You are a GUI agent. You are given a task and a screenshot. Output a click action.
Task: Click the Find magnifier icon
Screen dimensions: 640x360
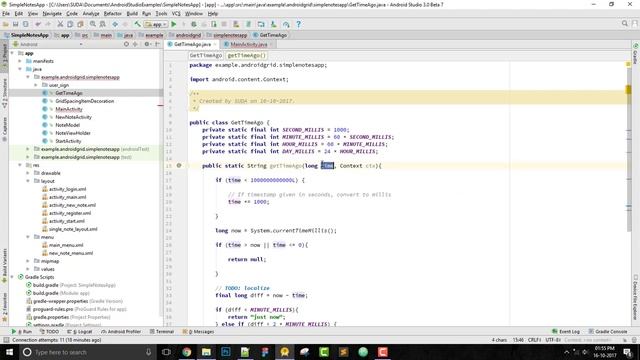click(x=93, y=24)
